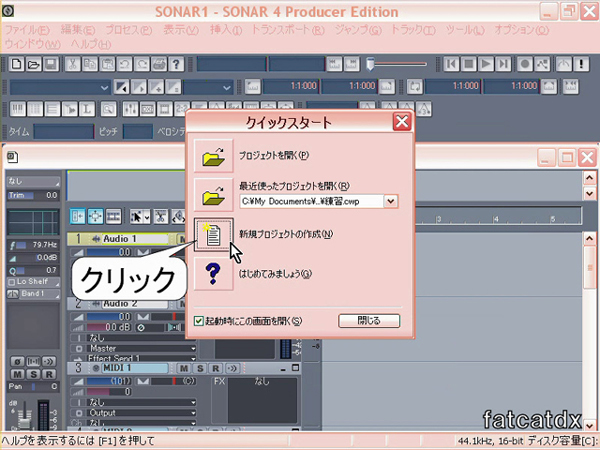600x450 pixels.
Task: Open the Master output dropdown
Action: [x=142, y=349]
